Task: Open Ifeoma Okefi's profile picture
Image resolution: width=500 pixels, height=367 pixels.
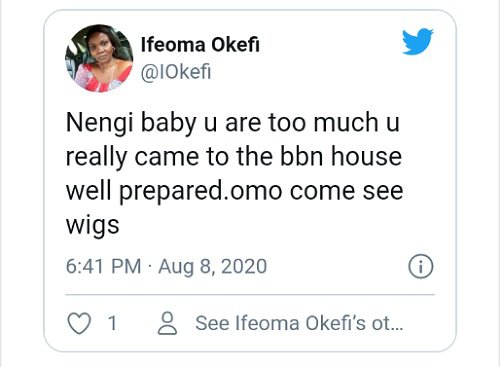Action: (99, 58)
